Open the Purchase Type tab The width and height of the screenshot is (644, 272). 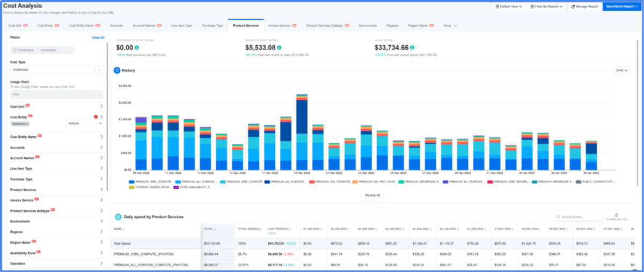coord(213,25)
